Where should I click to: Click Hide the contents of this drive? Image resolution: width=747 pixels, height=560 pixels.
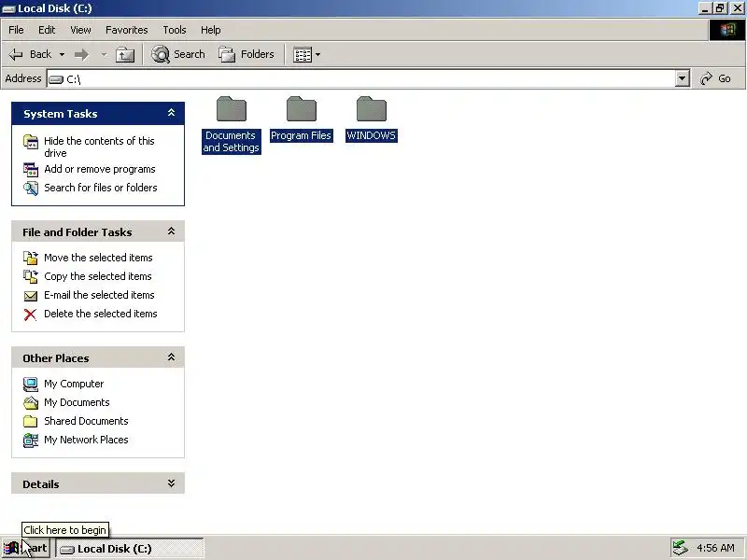(x=99, y=147)
